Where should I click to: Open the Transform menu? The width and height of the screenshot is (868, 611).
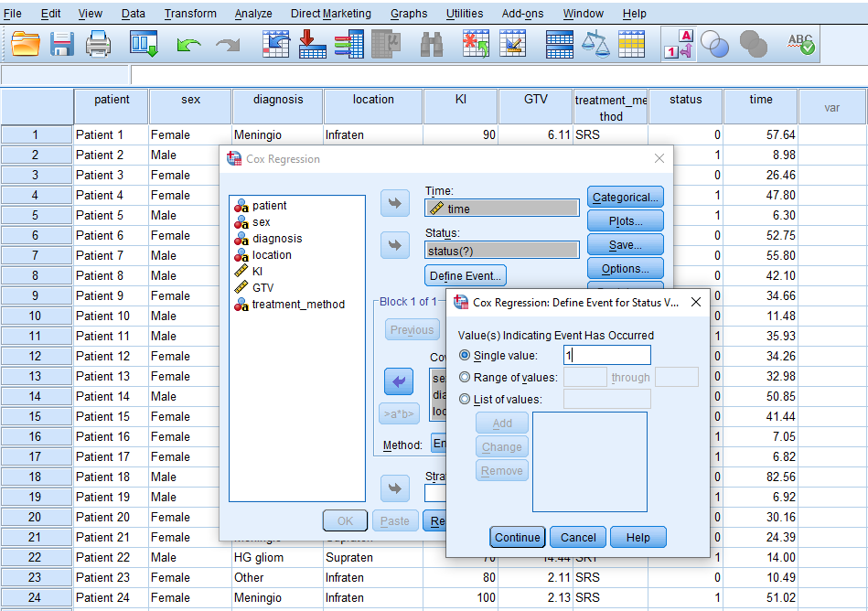(190, 14)
